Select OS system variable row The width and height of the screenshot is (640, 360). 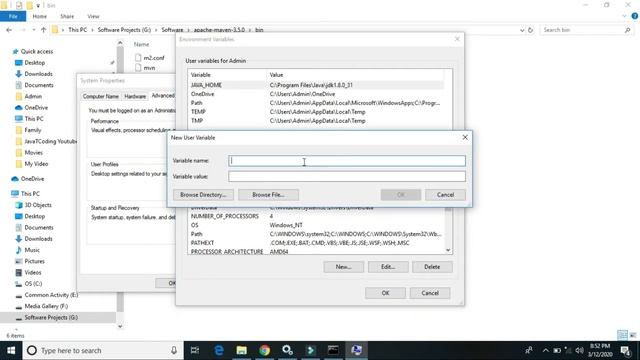[316, 225]
